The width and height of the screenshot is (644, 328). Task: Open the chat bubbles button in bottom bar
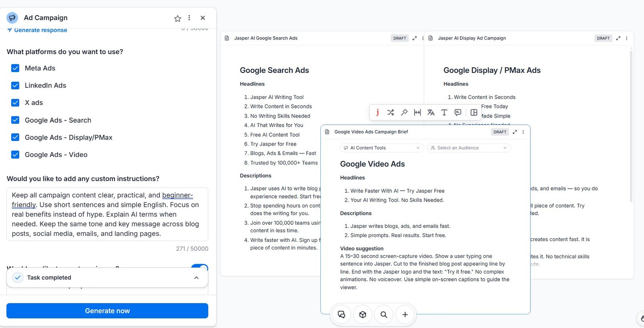341,314
